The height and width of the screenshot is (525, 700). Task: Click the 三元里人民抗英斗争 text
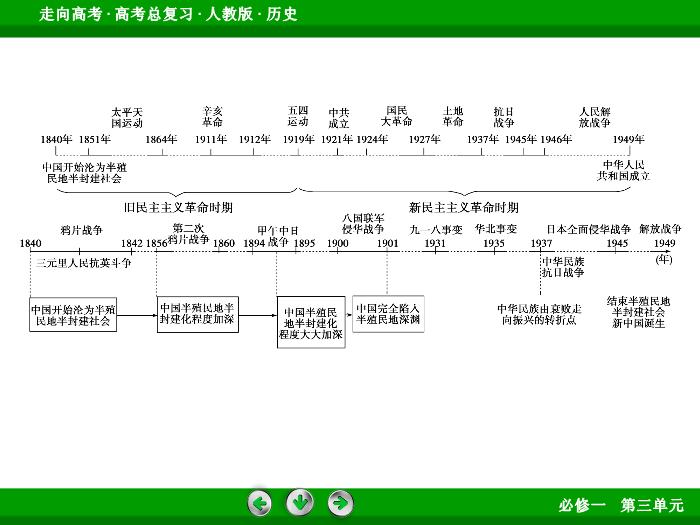pyautogui.click(x=83, y=263)
